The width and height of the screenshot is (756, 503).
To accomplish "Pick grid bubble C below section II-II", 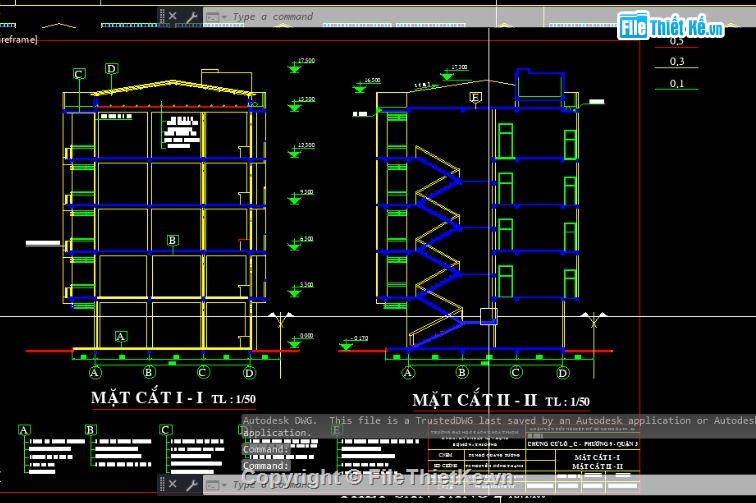I will tap(516, 372).
